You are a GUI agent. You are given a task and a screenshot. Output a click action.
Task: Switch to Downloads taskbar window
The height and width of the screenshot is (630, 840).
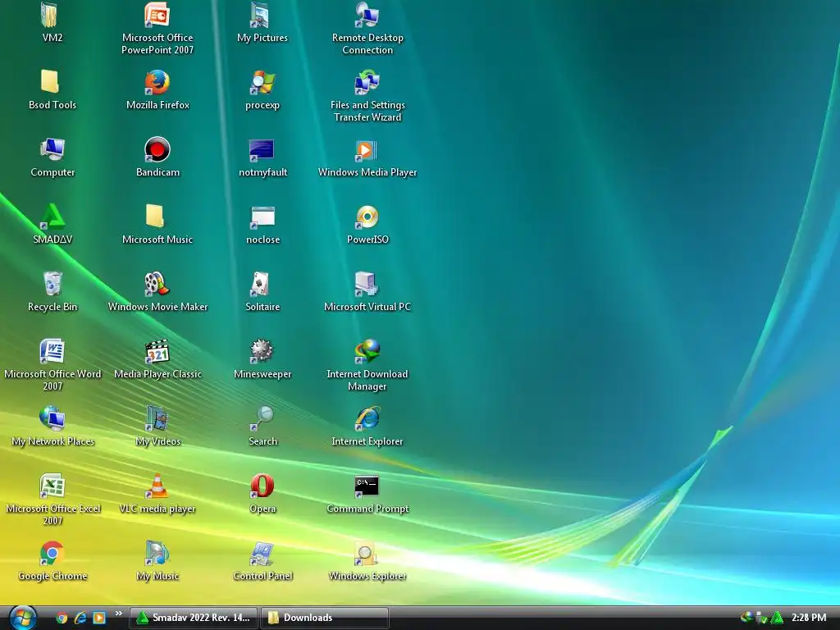pyautogui.click(x=325, y=618)
